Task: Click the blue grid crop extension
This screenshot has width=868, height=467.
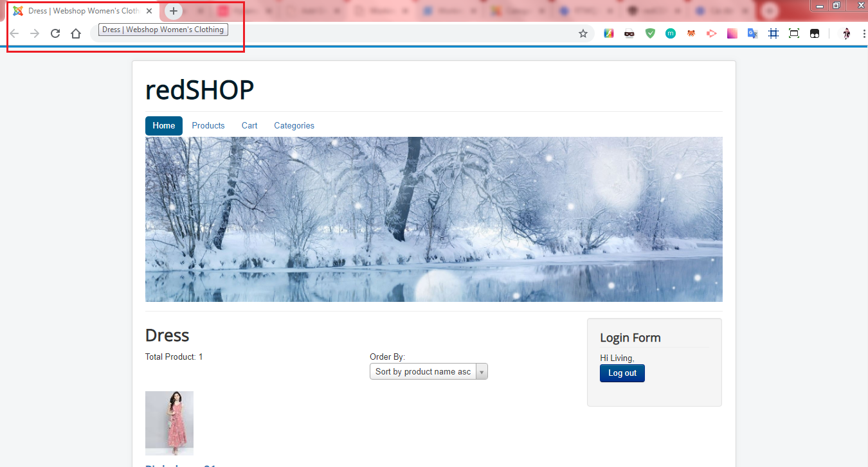Action: (773, 33)
